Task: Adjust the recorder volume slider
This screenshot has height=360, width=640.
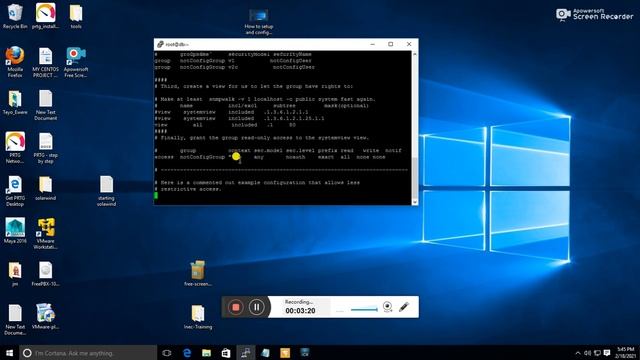Action: (364, 309)
